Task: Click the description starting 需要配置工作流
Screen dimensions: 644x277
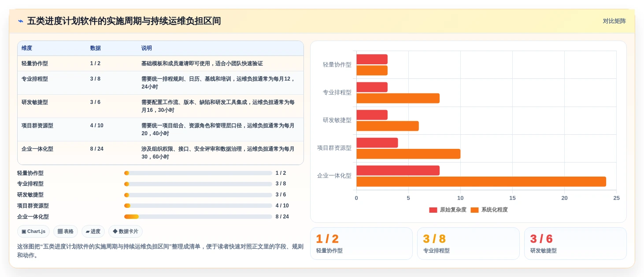Action: pos(218,106)
